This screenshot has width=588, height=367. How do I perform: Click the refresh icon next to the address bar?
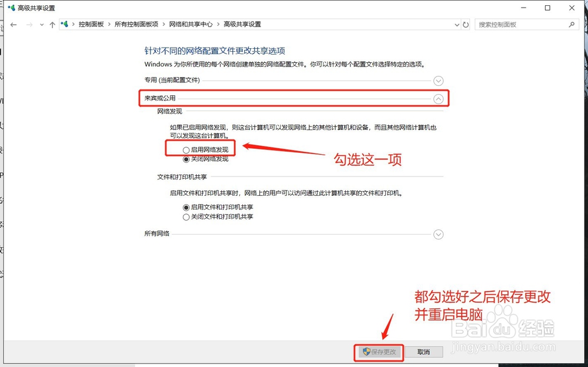(x=465, y=25)
